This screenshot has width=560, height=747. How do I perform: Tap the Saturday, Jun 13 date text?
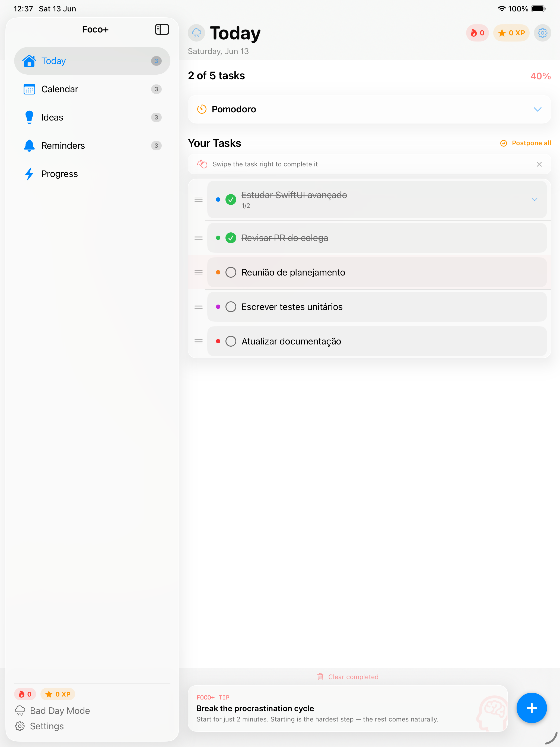coord(218,51)
